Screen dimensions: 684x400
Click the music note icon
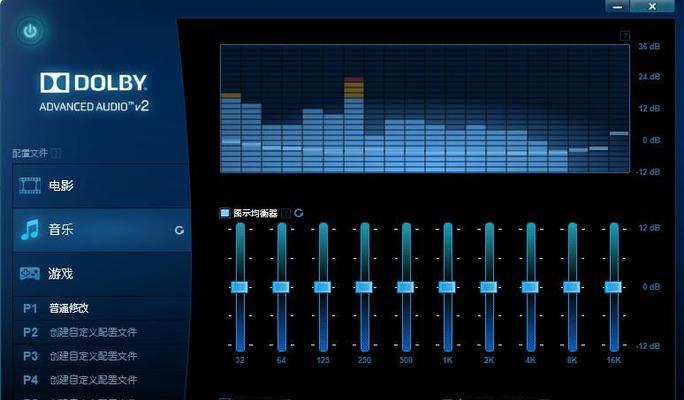pos(30,229)
